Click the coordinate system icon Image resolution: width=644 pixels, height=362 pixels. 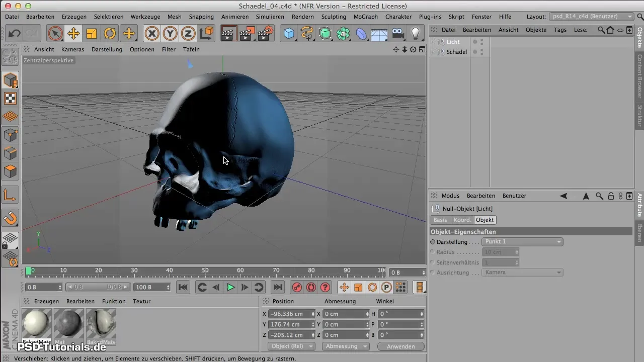tap(206, 34)
